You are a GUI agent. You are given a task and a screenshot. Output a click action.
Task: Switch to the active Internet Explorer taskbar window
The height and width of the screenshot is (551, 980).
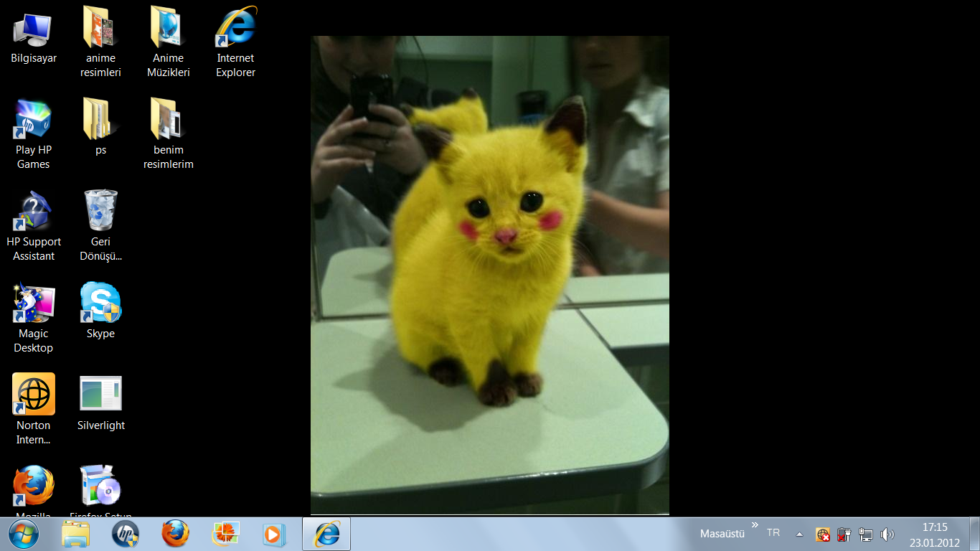[326, 534]
